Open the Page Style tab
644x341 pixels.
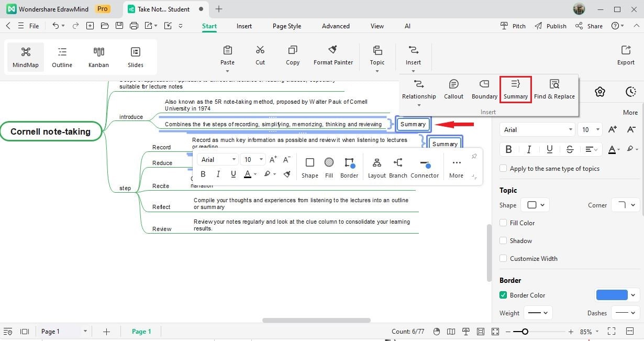pyautogui.click(x=287, y=26)
